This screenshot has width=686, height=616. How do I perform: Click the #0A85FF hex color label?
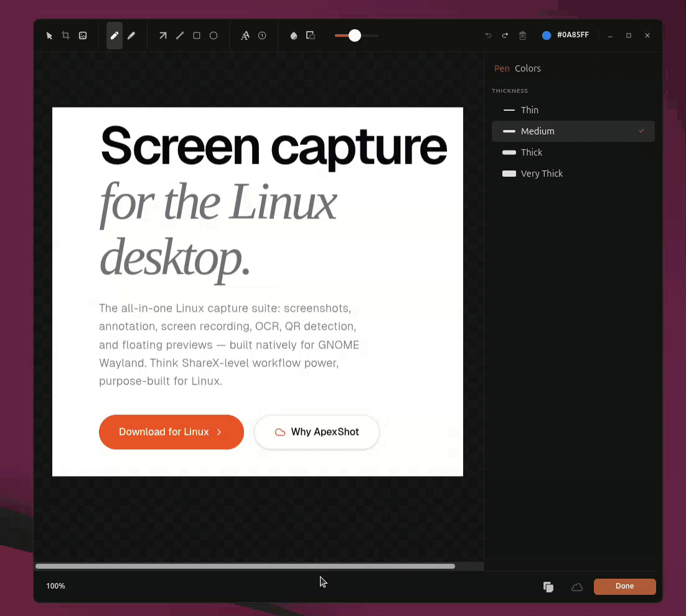tap(573, 35)
